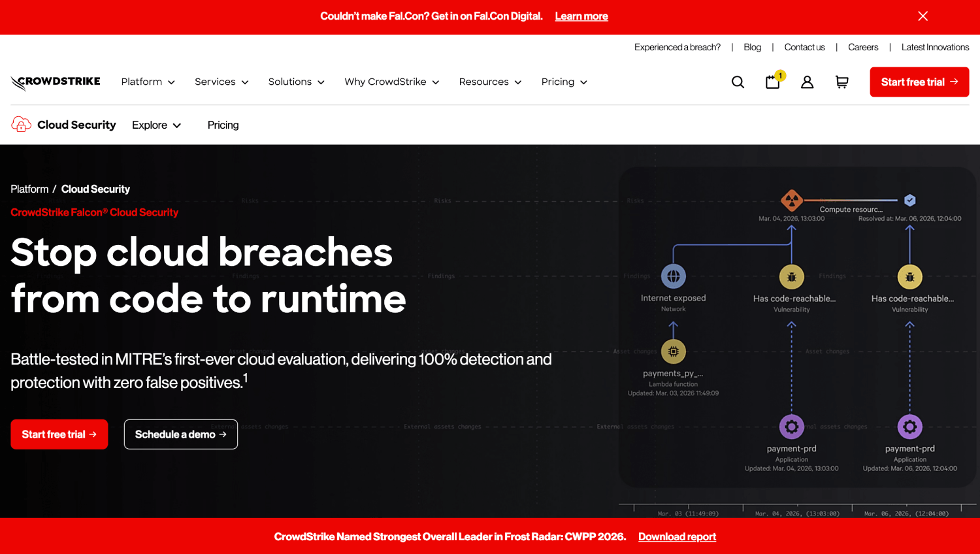Select the orange risk diamond icon
Image resolution: width=980 pixels, height=554 pixels.
tap(792, 200)
